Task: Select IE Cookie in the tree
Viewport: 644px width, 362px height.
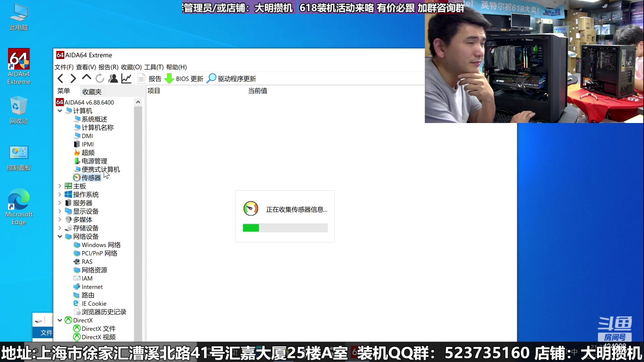Action: [x=90, y=303]
